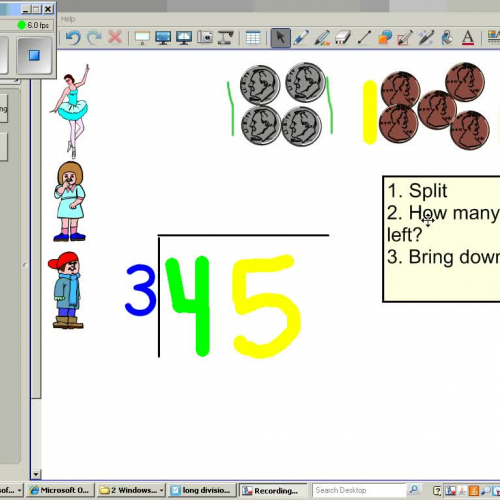Click the desktop search magnifier button

[413, 490]
